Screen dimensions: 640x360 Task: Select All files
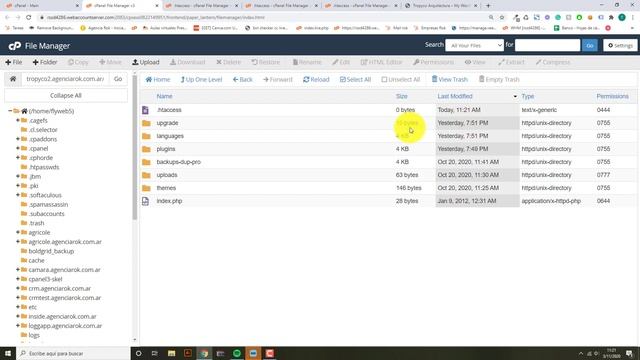click(x=355, y=79)
